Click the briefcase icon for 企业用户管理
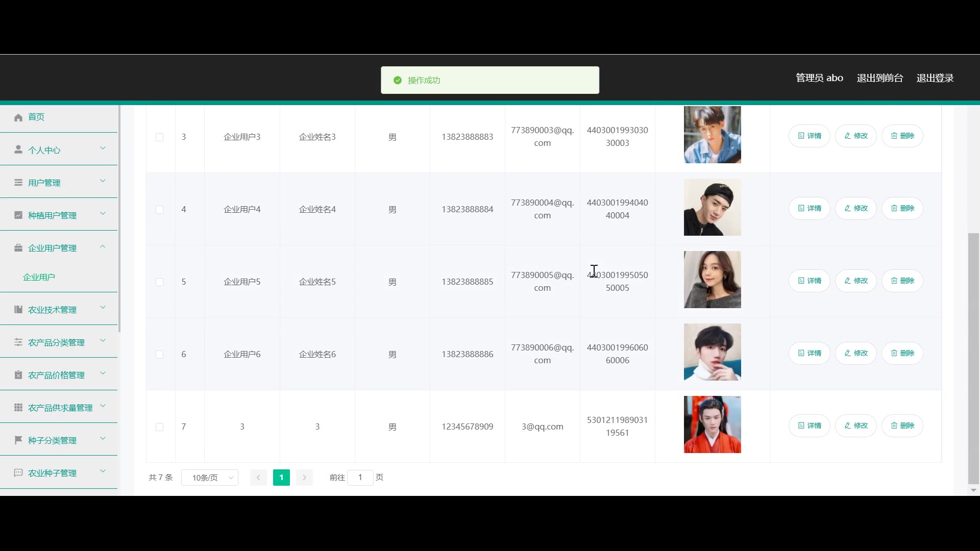 pos(18,248)
